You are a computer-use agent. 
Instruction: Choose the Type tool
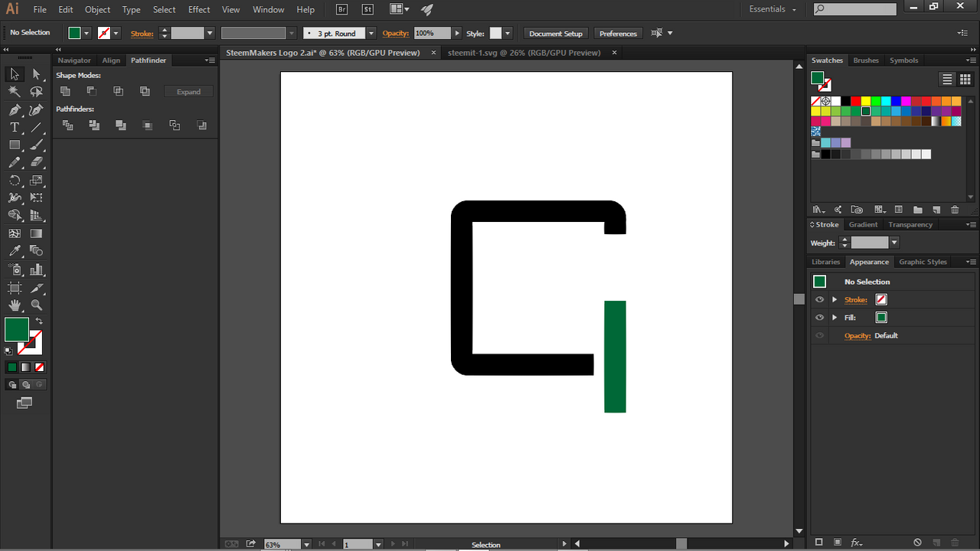pyautogui.click(x=15, y=127)
